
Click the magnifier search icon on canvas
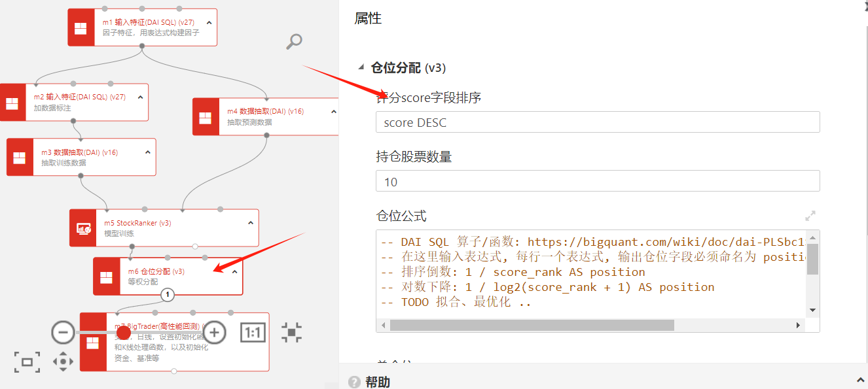[294, 42]
